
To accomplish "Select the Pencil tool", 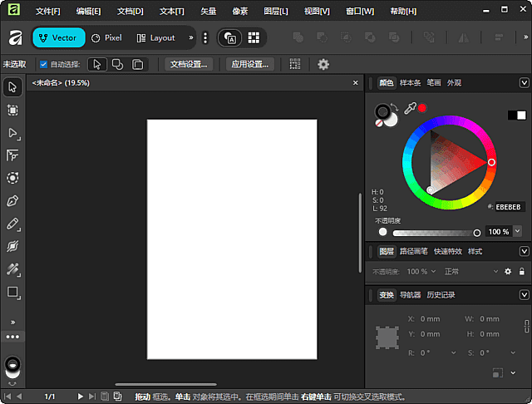I will coord(12,224).
